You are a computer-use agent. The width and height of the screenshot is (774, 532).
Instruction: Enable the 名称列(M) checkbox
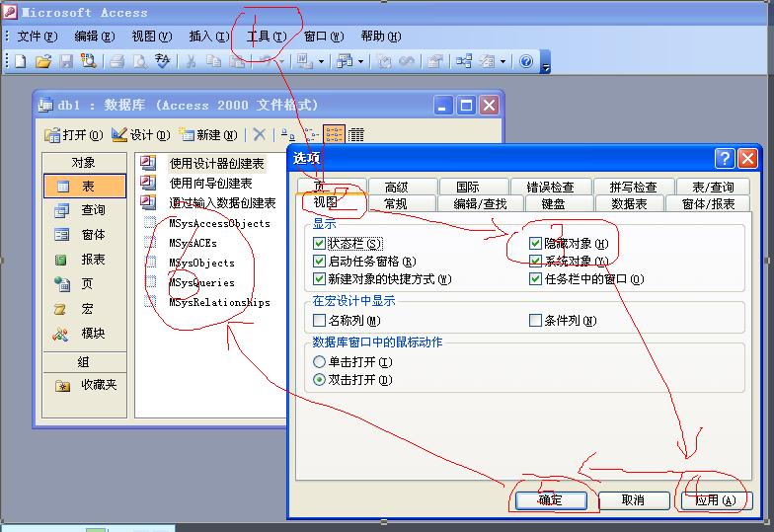click(319, 320)
